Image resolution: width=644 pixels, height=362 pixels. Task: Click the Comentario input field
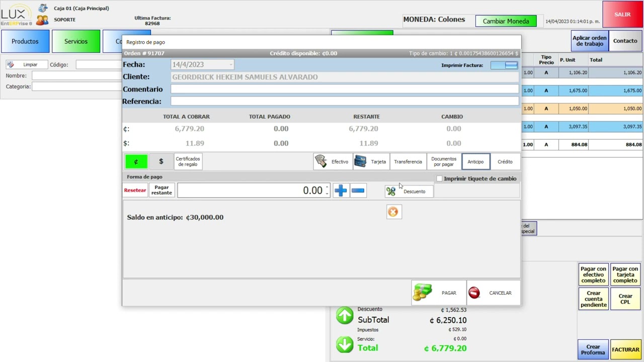[345, 89]
